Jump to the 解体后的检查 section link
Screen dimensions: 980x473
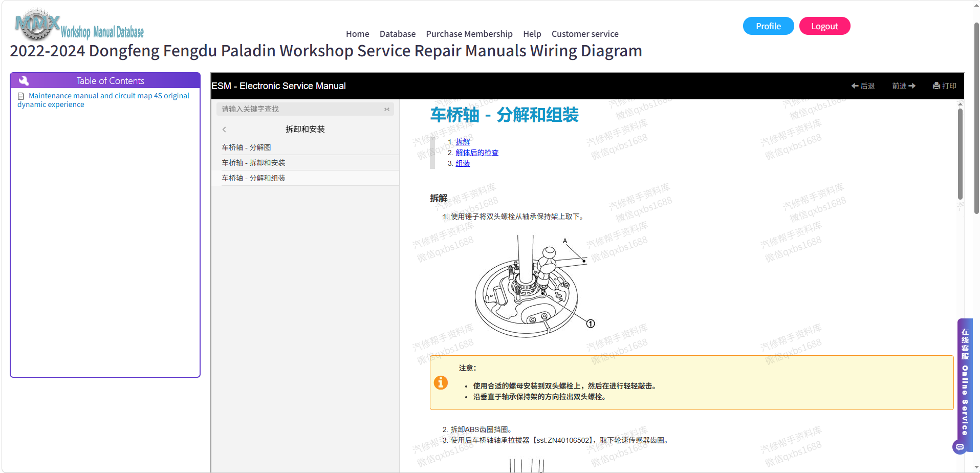coord(477,153)
